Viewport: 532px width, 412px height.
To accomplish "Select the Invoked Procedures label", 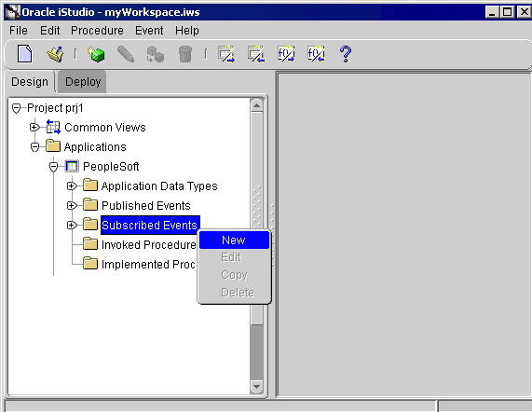I will pyautogui.click(x=149, y=245).
